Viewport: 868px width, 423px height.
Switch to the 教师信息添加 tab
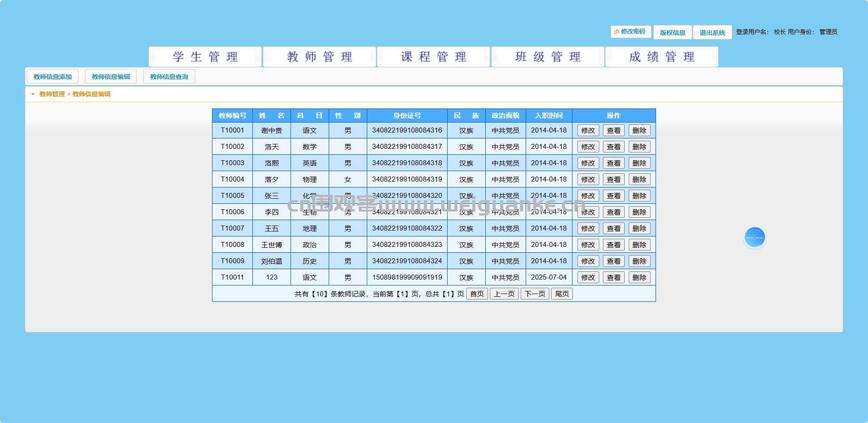pyautogui.click(x=53, y=77)
